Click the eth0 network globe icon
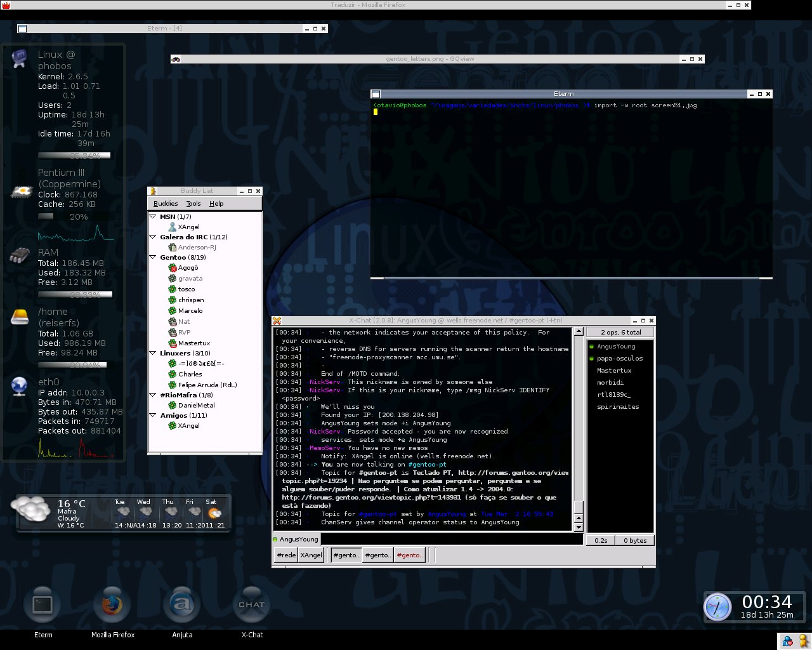The height and width of the screenshot is (650, 812). 19,385
